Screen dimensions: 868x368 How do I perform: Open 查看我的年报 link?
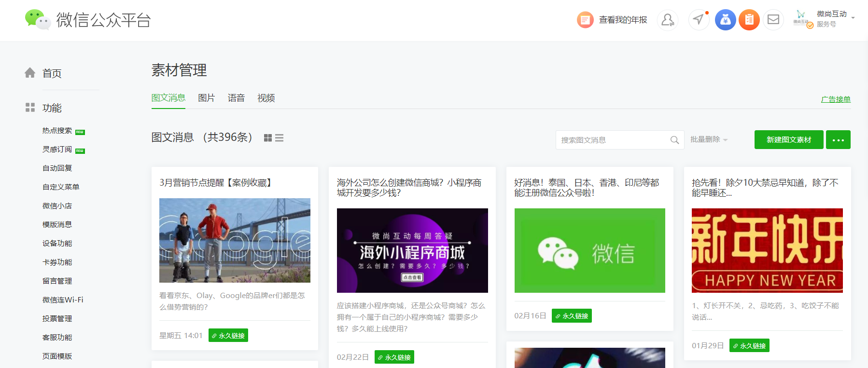coord(623,20)
